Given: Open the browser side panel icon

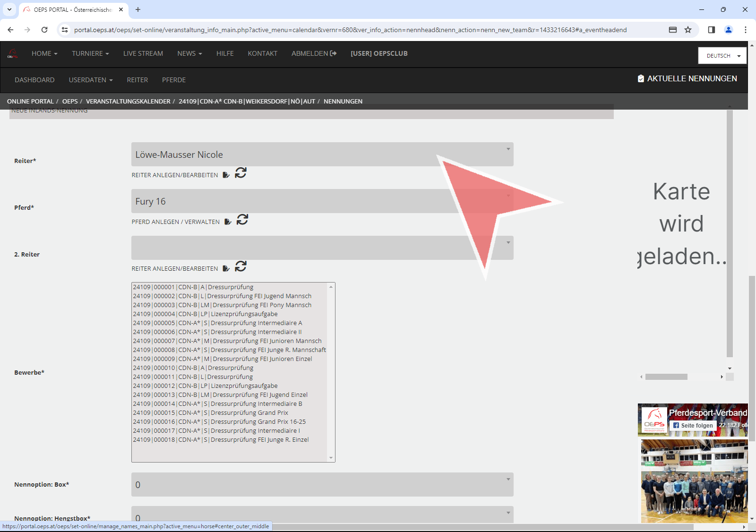Looking at the screenshot, I should (711, 30).
